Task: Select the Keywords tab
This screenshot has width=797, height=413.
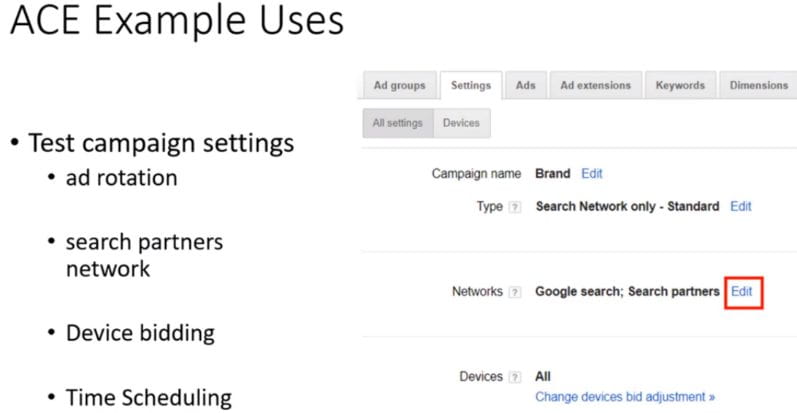Action: click(x=680, y=85)
